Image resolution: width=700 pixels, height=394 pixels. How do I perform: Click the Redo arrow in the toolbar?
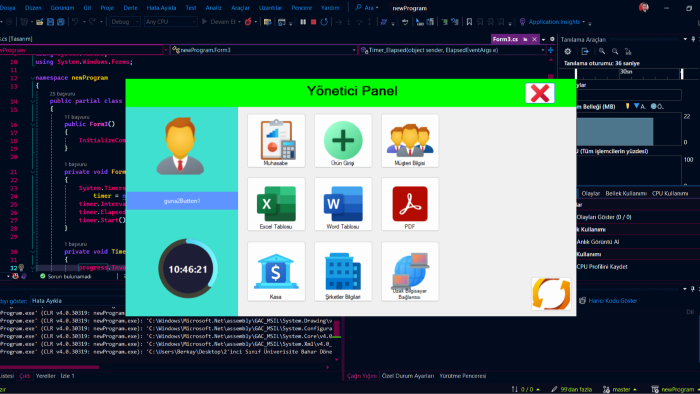point(92,21)
